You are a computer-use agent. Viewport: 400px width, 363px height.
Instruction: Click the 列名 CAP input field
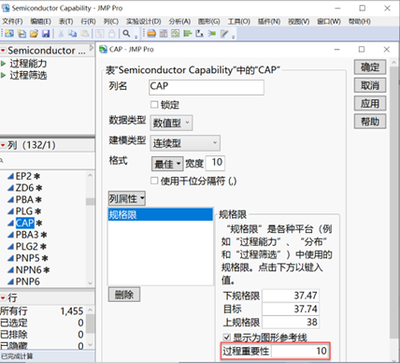207,87
